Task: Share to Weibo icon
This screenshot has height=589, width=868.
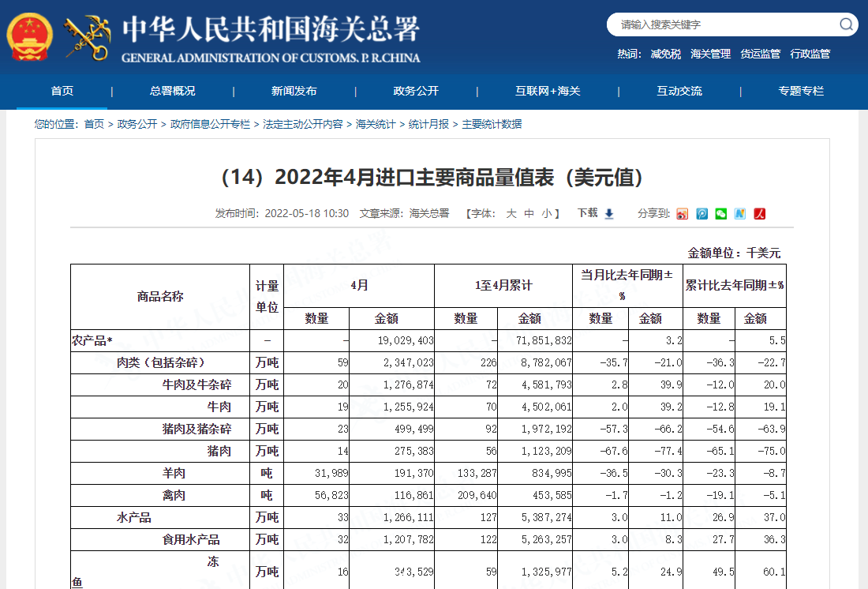Action: coord(682,214)
